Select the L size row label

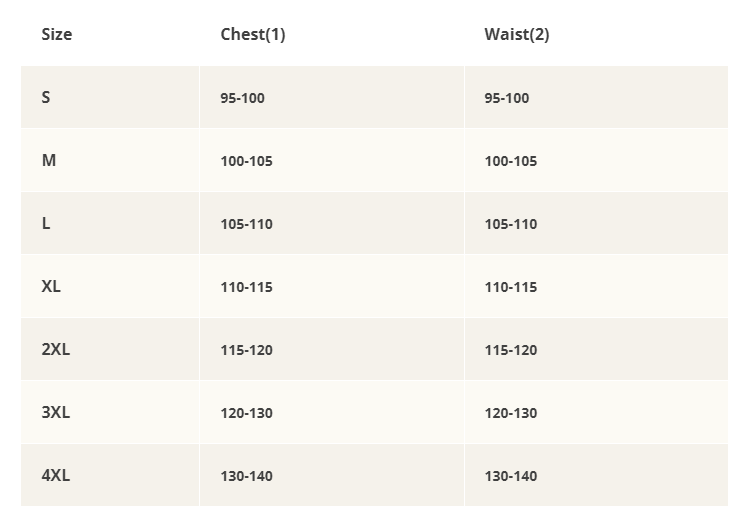[46, 223]
